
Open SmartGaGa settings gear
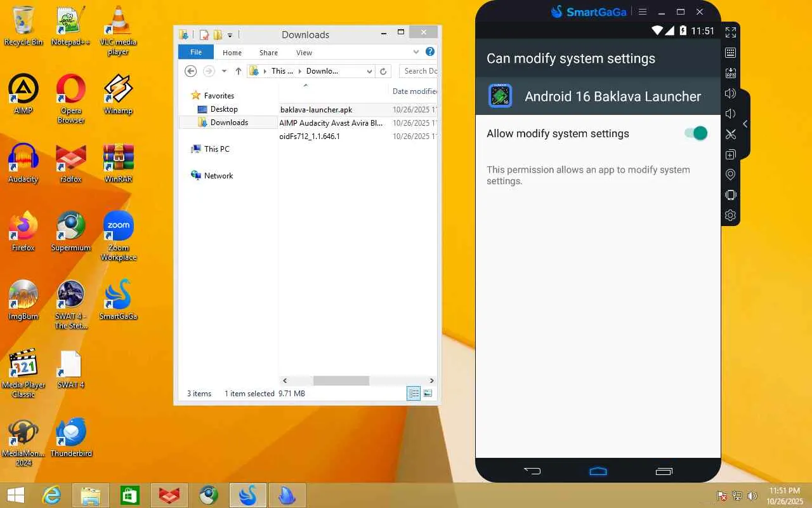click(730, 215)
